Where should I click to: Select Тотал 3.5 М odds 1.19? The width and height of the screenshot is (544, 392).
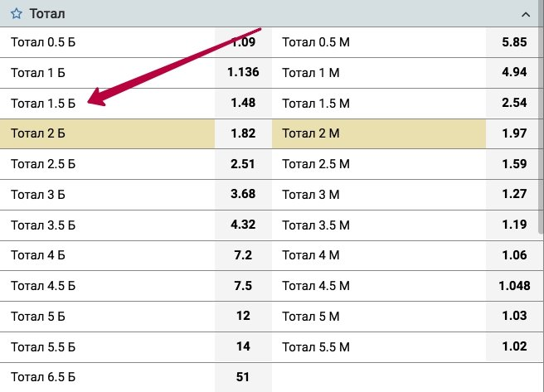coord(514,225)
